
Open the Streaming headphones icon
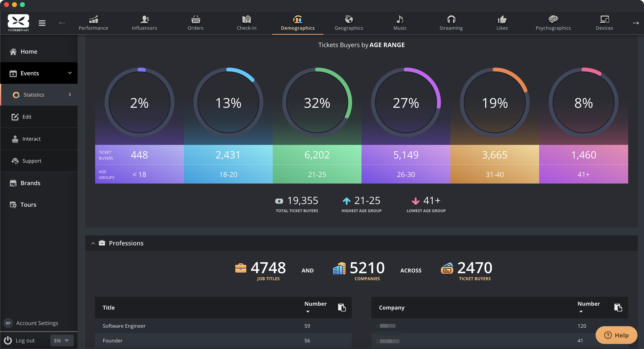(x=451, y=19)
